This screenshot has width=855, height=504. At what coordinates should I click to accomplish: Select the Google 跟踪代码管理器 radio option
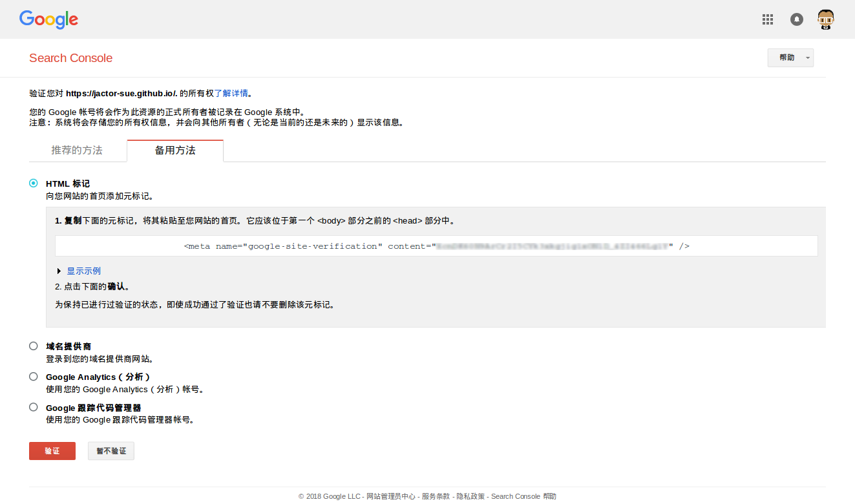[34, 408]
